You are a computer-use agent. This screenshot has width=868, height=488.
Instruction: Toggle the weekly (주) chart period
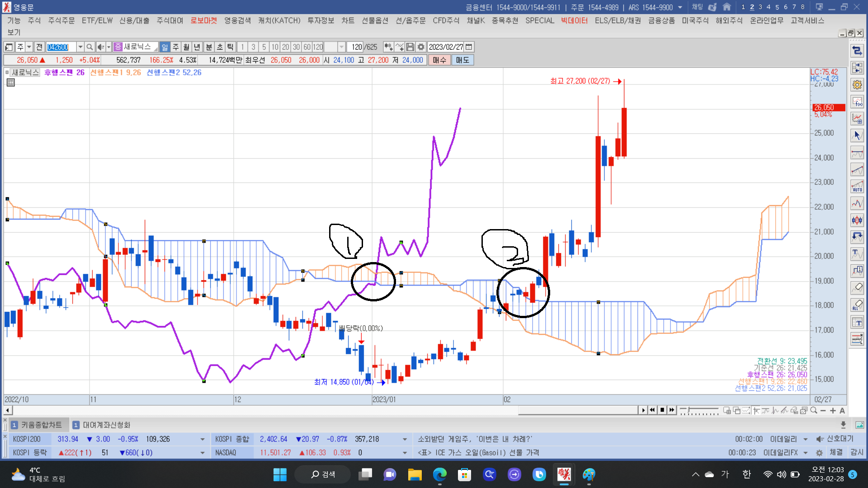(x=175, y=47)
